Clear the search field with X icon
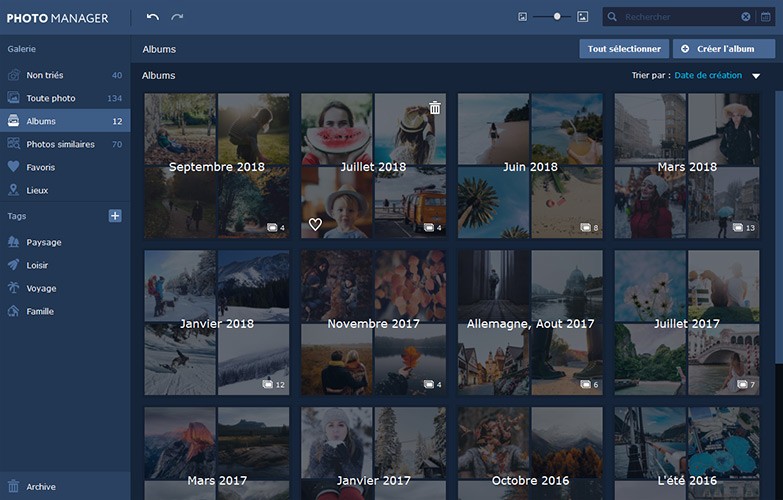783x500 pixels. click(746, 17)
